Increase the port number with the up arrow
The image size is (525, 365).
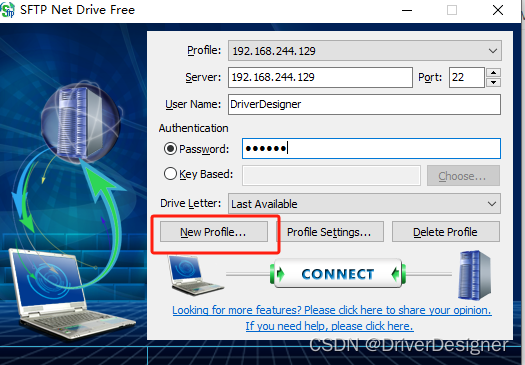494,73
